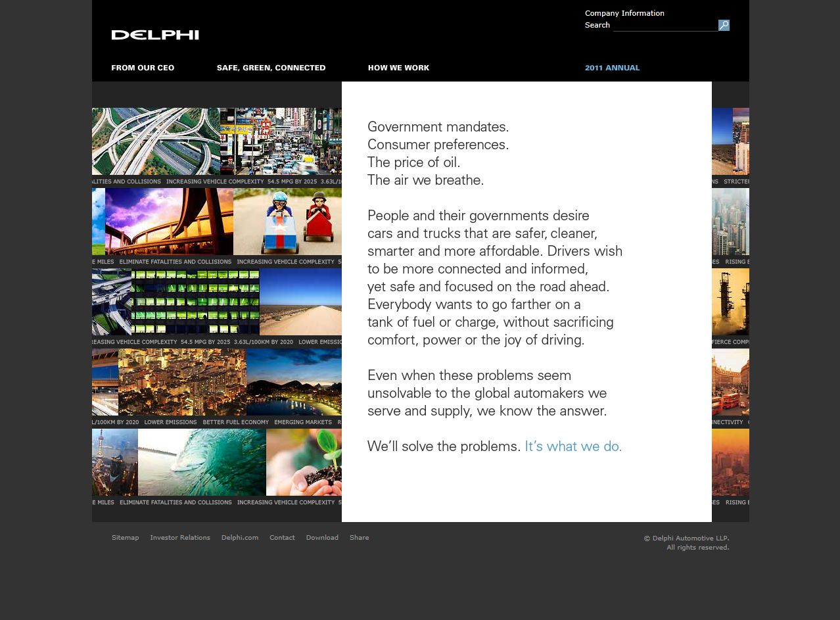This screenshot has height=620, width=840.
Task: Go to the 2011 Annual tab
Action: (612, 68)
